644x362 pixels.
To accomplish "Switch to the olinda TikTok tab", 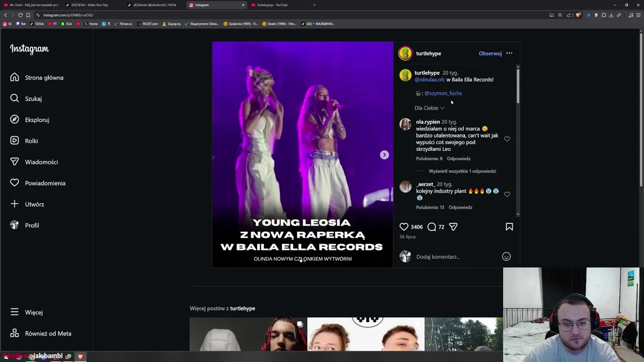I will [x=155, y=5].
